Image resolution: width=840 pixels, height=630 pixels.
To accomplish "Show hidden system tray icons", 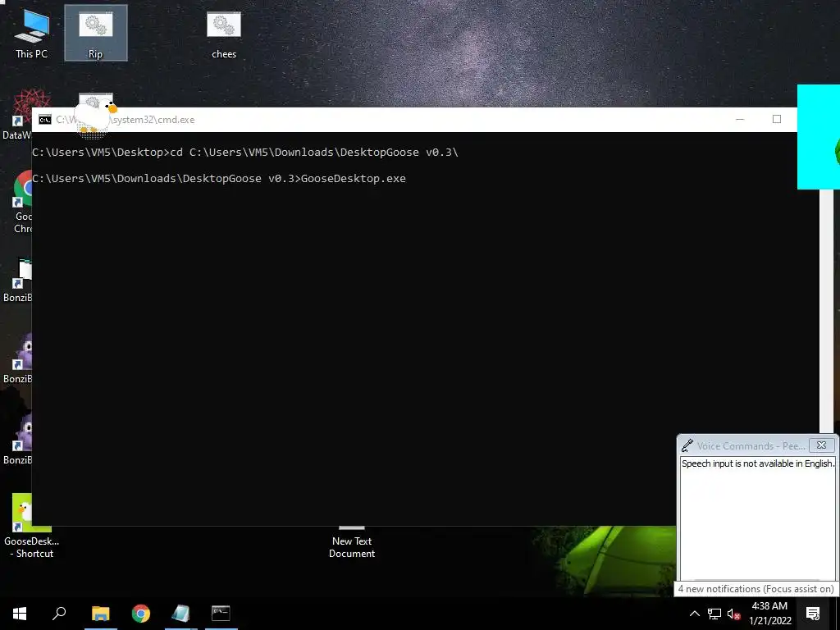I will pyautogui.click(x=694, y=614).
